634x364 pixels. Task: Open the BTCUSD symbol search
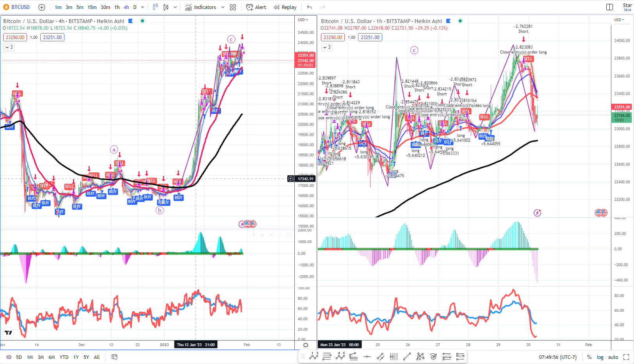coord(16,7)
